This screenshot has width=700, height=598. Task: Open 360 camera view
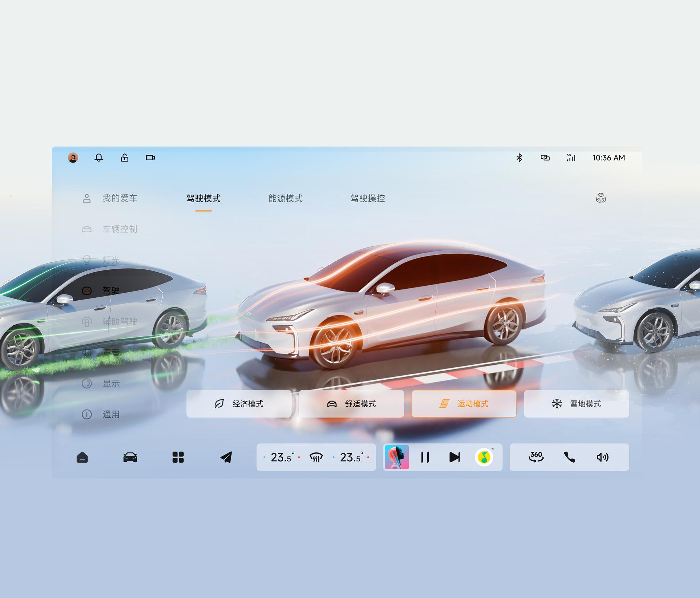[x=536, y=457]
